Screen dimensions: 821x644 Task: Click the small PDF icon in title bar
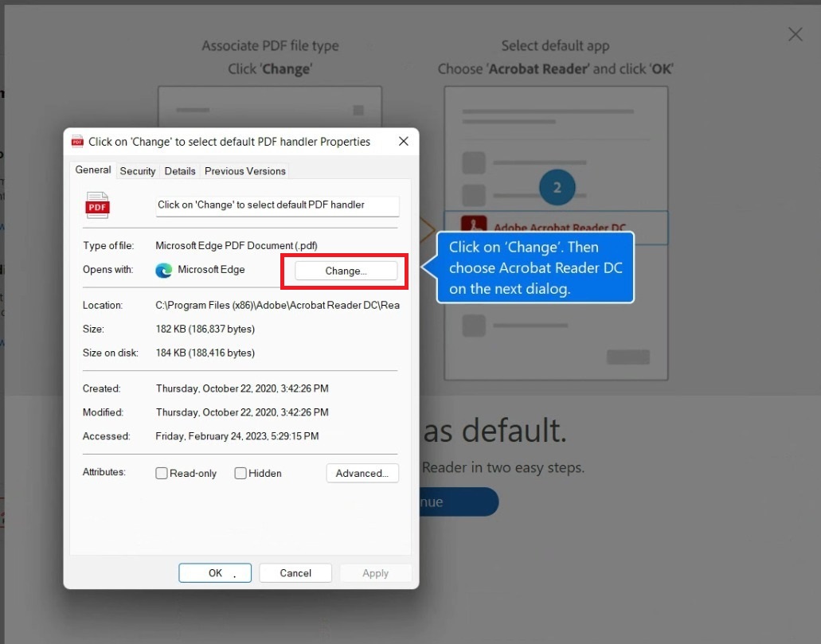77,142
